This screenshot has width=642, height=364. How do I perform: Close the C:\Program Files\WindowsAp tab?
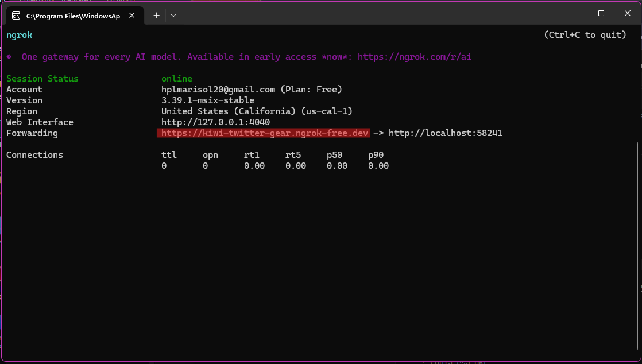pyautogui.click(x=132, y=16)
